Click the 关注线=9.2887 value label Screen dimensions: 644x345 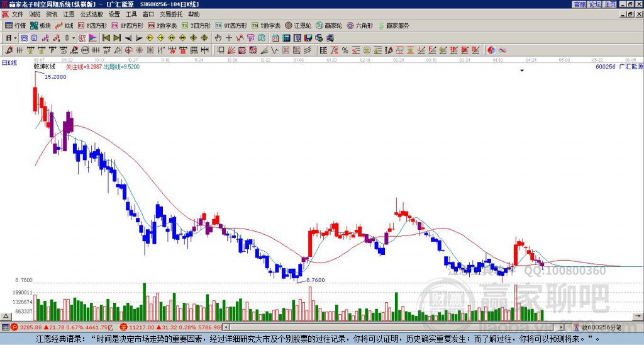click(84, 66)
